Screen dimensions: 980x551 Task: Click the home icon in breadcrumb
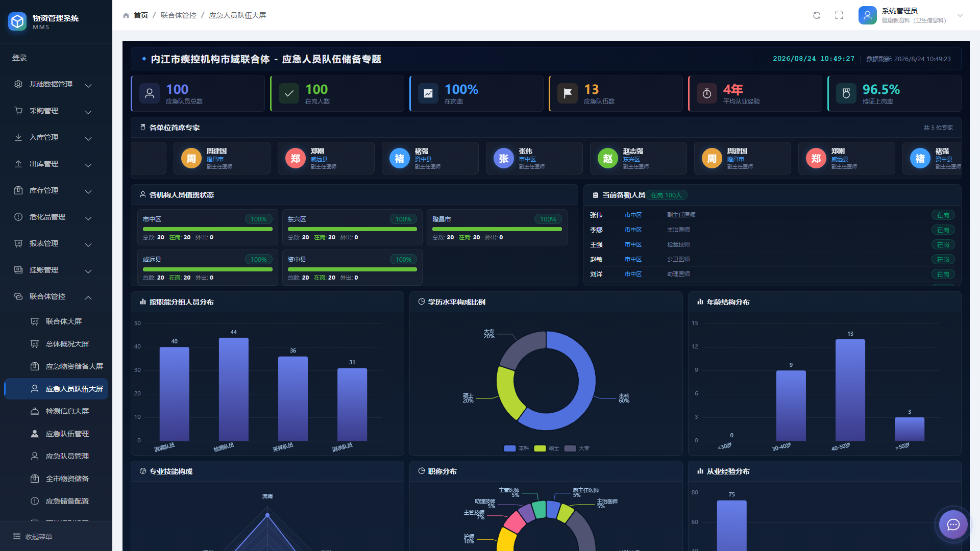coord(126,15)
